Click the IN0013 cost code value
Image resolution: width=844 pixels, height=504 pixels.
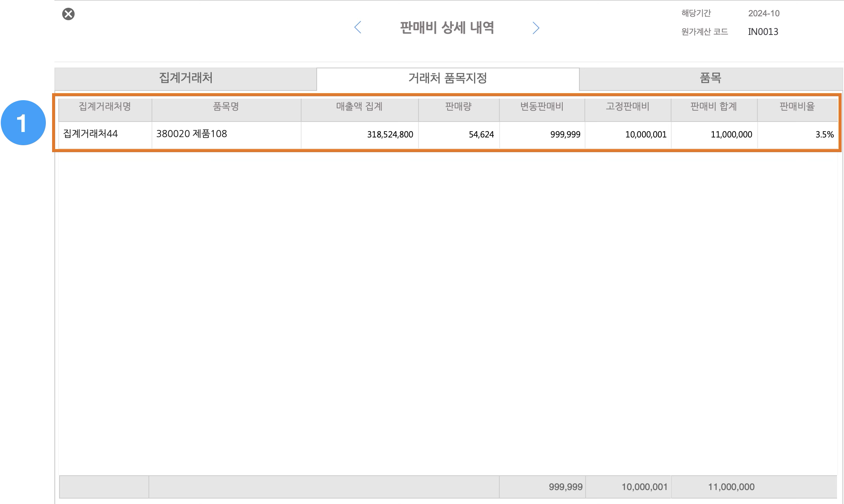pos(763,32)
